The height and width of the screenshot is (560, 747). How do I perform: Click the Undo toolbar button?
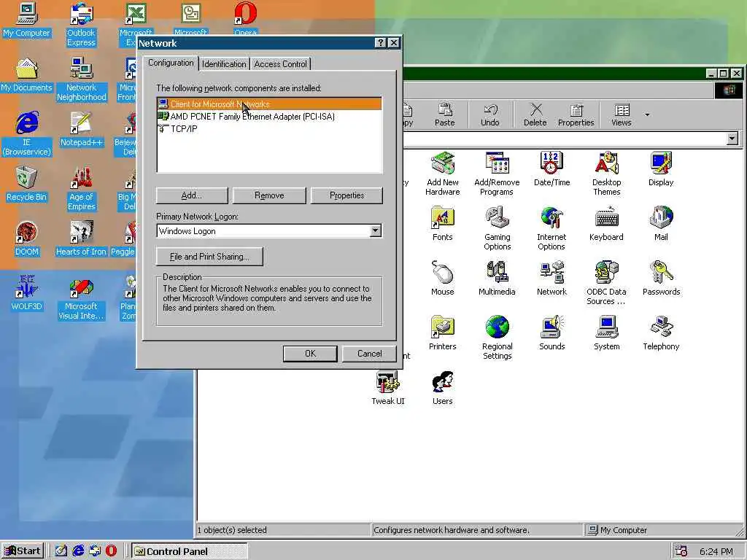(489, 114)
